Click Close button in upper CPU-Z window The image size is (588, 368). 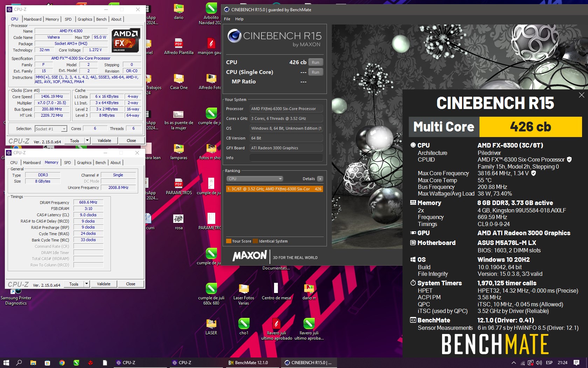[x=131, y=141]
